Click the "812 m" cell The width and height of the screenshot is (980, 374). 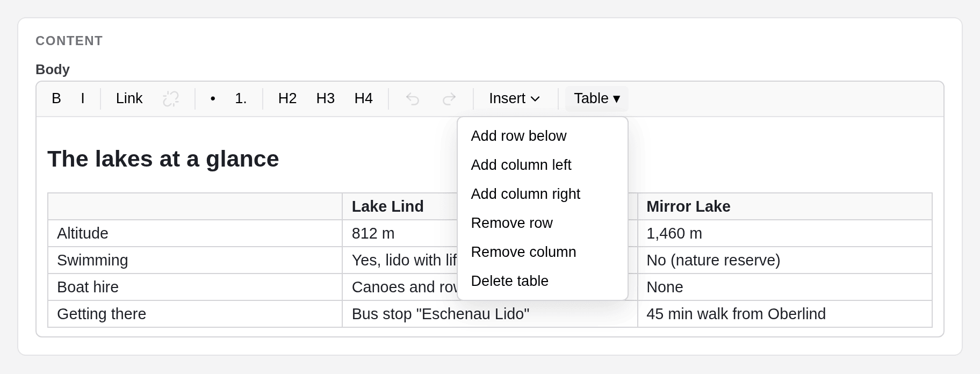point(400,233)
